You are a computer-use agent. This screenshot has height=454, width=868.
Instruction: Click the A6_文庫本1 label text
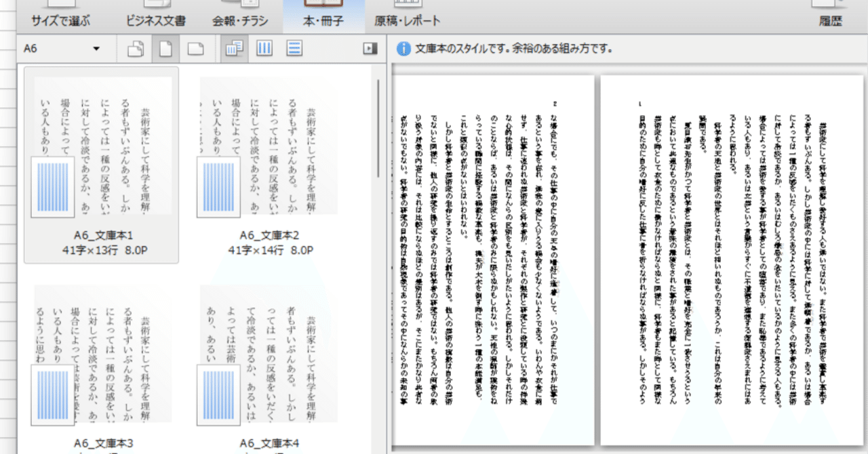point(103,236)
